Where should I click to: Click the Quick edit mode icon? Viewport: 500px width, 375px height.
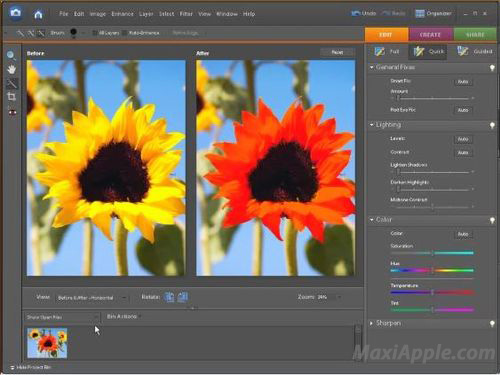tap(419, 51)
